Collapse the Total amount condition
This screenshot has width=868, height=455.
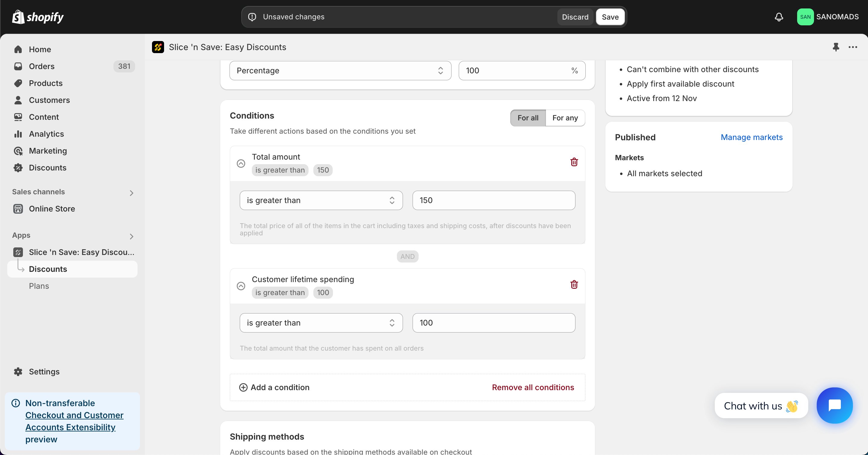click(241, 164)
